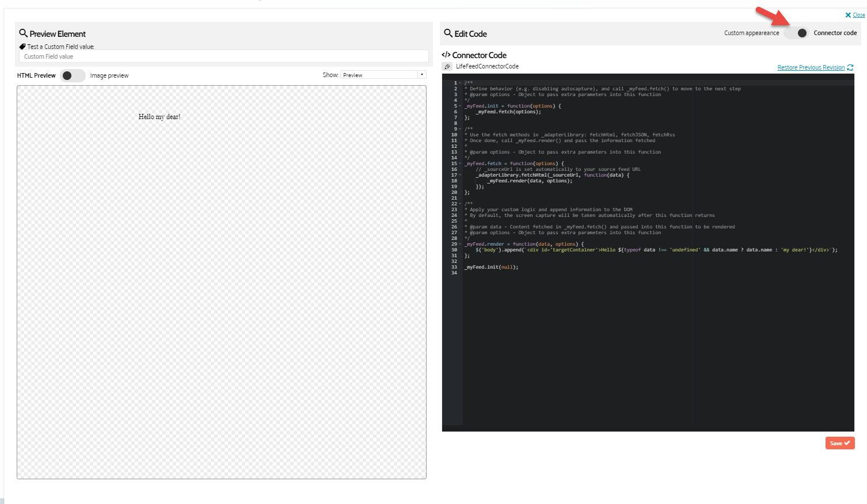Viewport: 867px width, 504px height.
Task: Click the tag icon before Test a Custom Field
Action: 22,47
